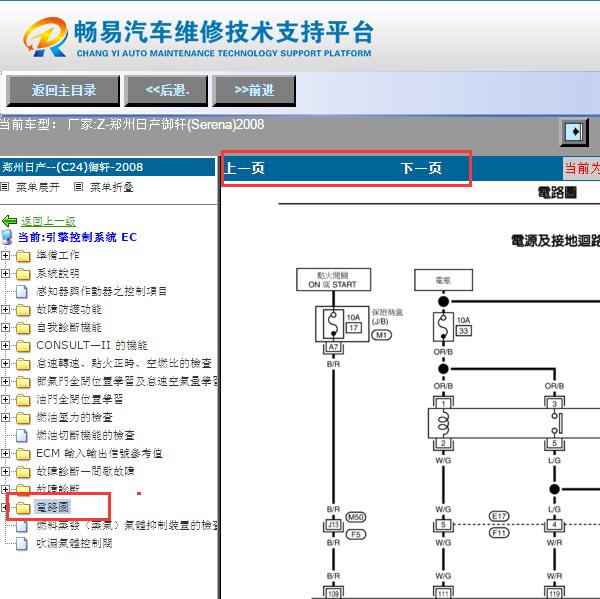
Task: Click document icon of 燃料蒸發氣體抑制裝置 item
Action: (22, 526)
